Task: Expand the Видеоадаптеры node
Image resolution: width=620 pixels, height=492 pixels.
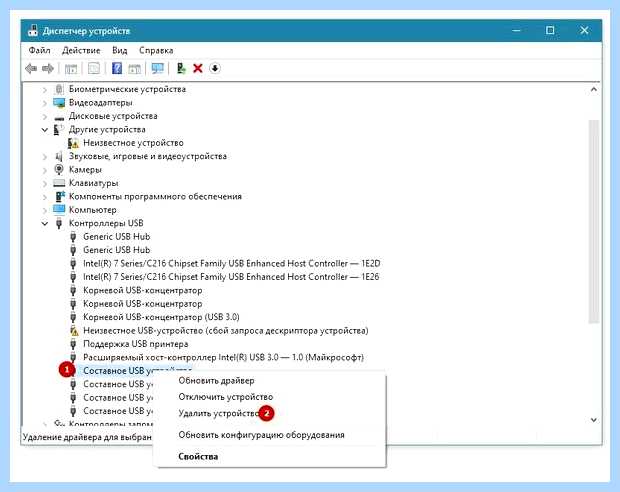Action: click(45, 103)
